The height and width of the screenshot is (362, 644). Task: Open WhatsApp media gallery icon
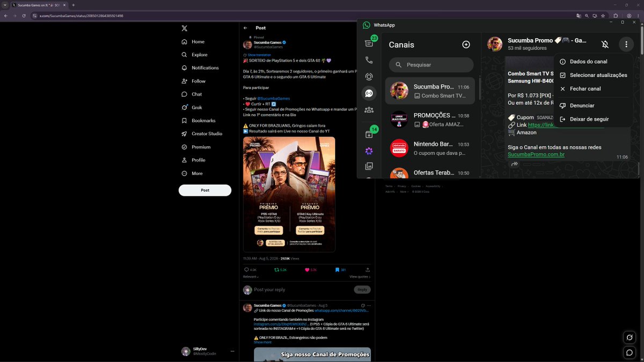(369, 166)
